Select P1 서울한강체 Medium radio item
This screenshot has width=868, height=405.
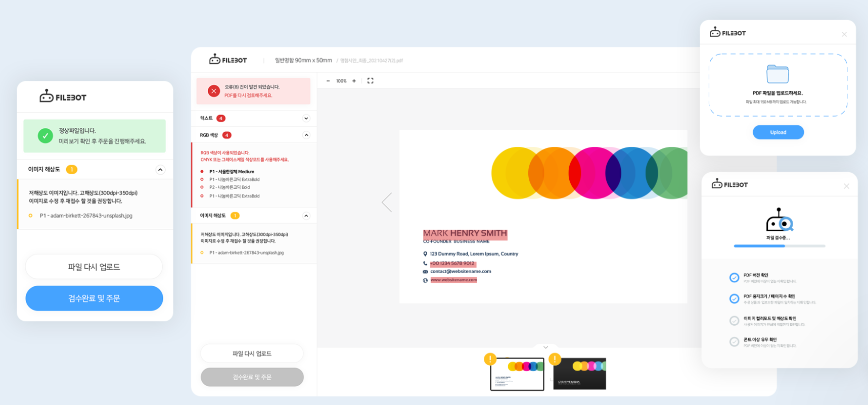coord(202,172)
